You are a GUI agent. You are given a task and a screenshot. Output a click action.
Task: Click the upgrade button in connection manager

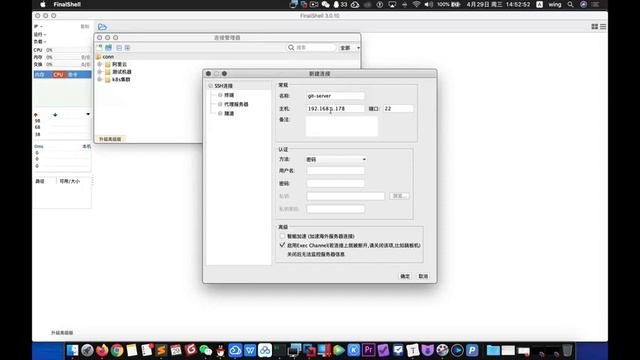tap(110, 139)
